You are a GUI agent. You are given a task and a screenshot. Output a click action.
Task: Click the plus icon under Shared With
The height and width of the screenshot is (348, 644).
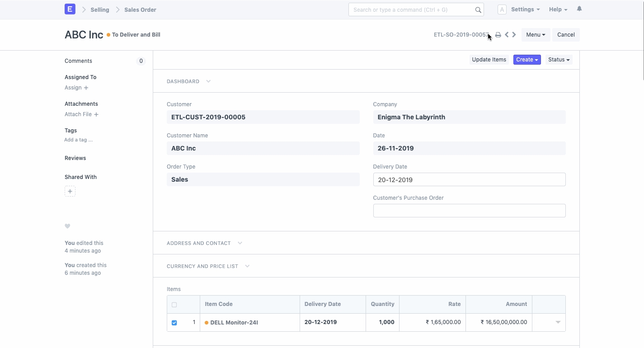click(x=70, y=191)
